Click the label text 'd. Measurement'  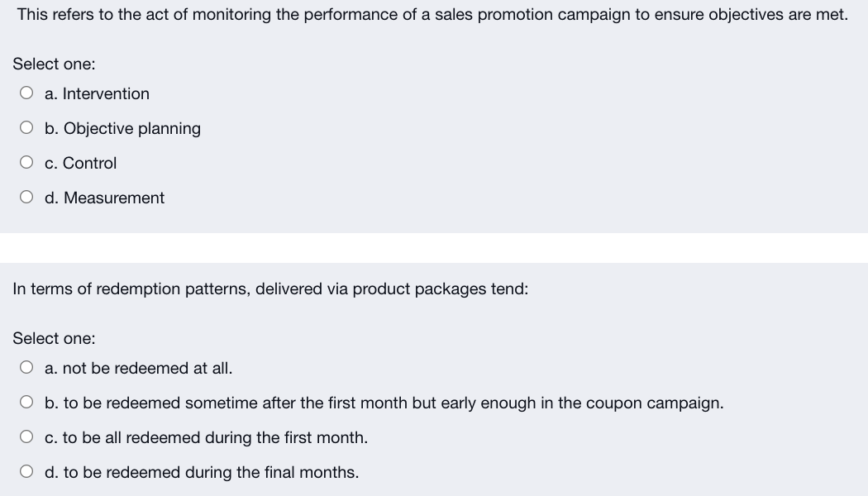[x=105, y=198]
